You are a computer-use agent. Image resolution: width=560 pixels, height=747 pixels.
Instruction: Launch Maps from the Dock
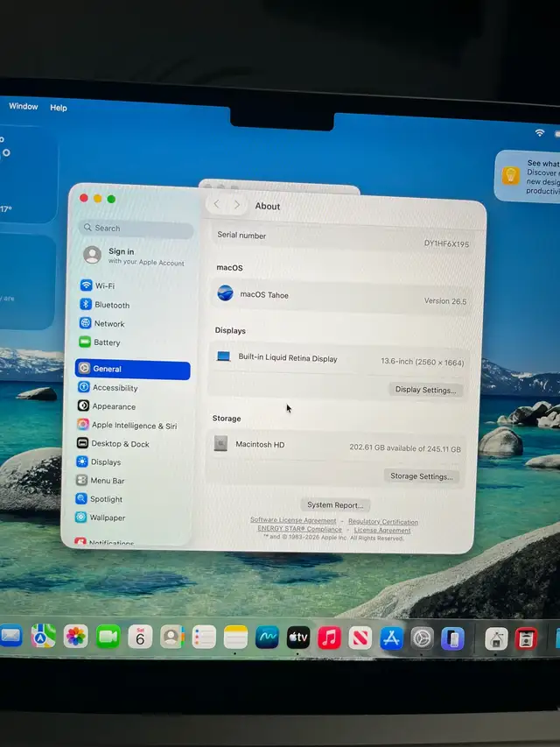coord(44,636)
